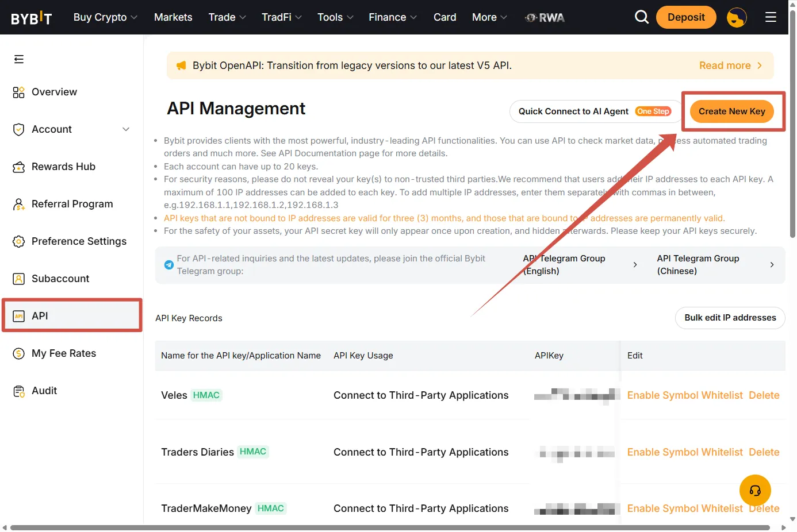Click the 'Traders Diaries' key name
This screenshot has width=797, height=532.
click(197, 452)
